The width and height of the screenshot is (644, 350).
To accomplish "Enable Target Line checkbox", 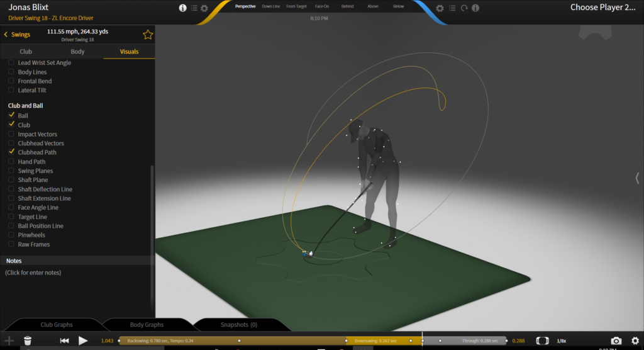I will 11,217.
